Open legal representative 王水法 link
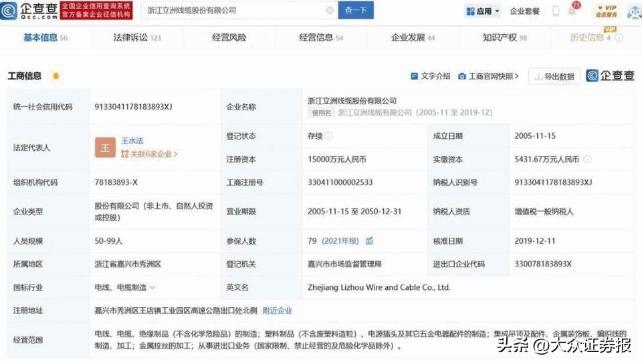Image resolution: width=642 pixels, height=364 pixels. click(132, 141)
